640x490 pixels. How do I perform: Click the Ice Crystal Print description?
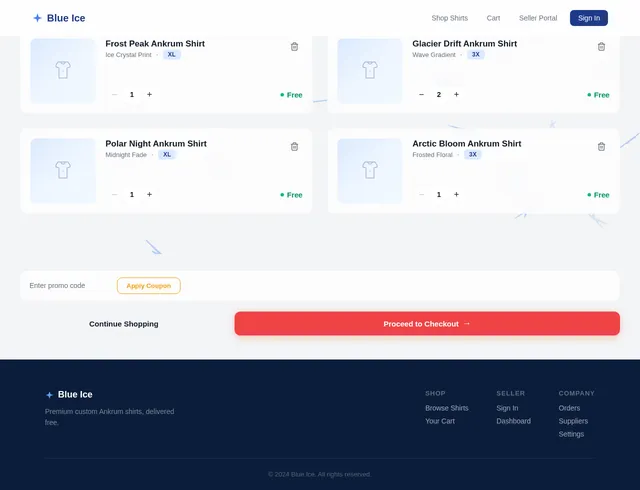coord(128,55)
